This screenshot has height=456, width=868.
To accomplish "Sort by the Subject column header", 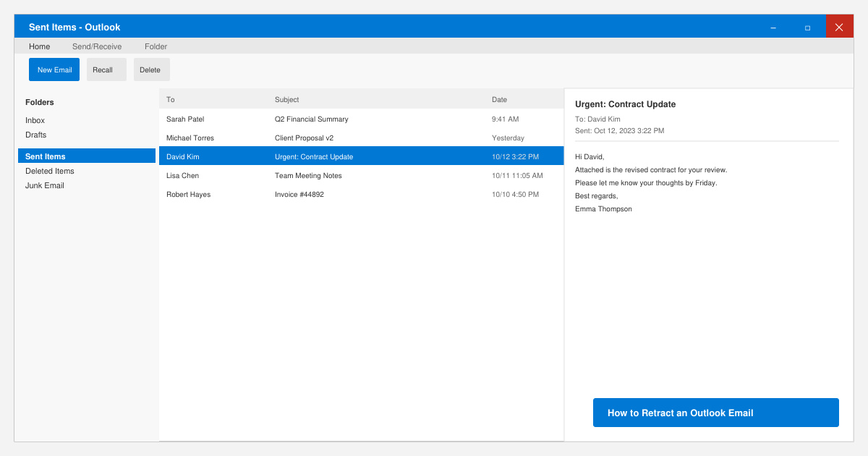I will [286, 99].
